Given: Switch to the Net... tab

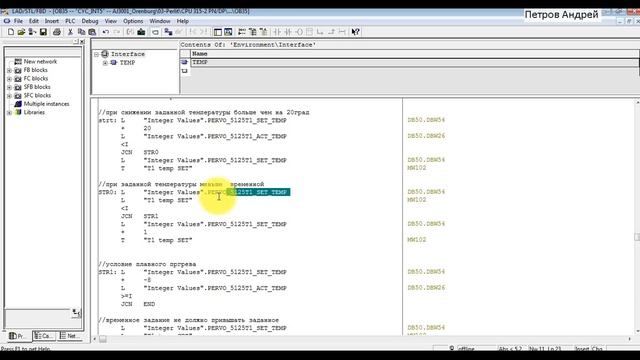Looking at the screenshot, I should [x=69, y=336].
